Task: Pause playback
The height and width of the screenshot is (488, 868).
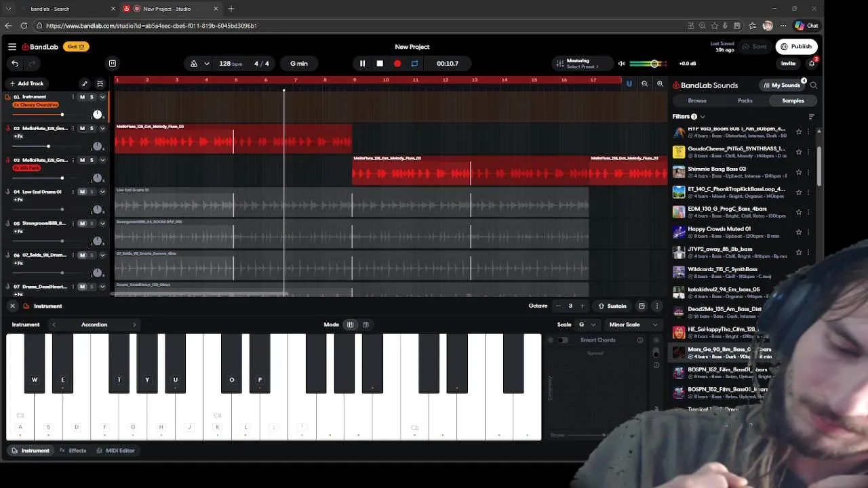Action: (362, 64)
